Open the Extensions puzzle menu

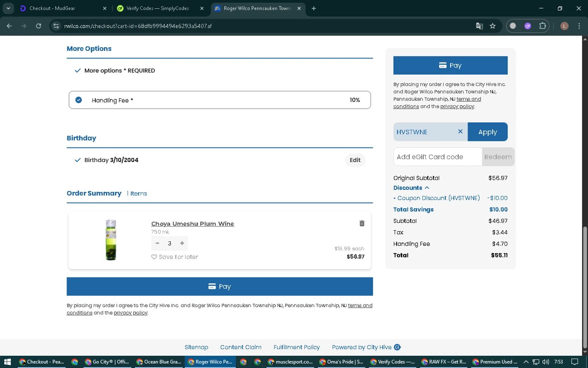click(x=543, y=26)
